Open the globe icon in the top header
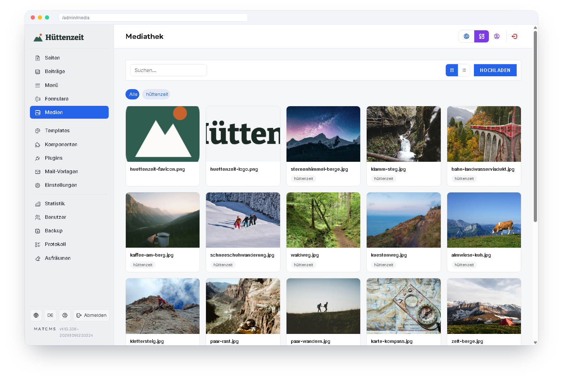This screenshot has height=392, width=563. pyautogui.click(x=466, y=36)
